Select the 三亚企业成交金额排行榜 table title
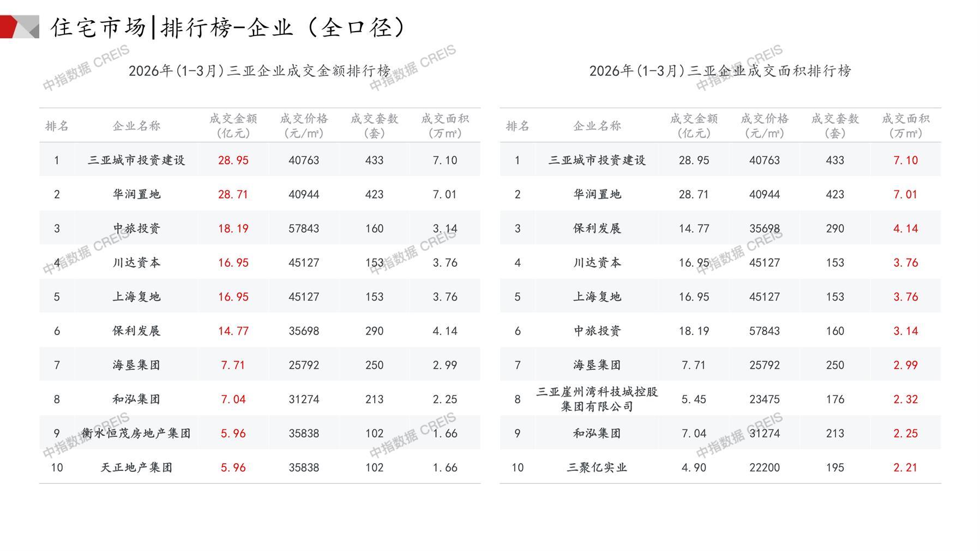Viewport: 980px width, 551px height. point(260,71)
